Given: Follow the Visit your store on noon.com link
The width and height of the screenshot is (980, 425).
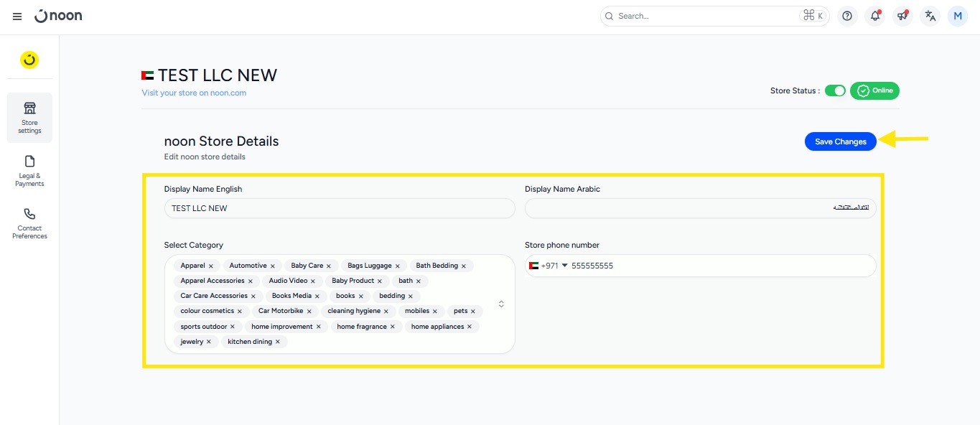Looking at the screenshot, I should (x=194, y=93).
